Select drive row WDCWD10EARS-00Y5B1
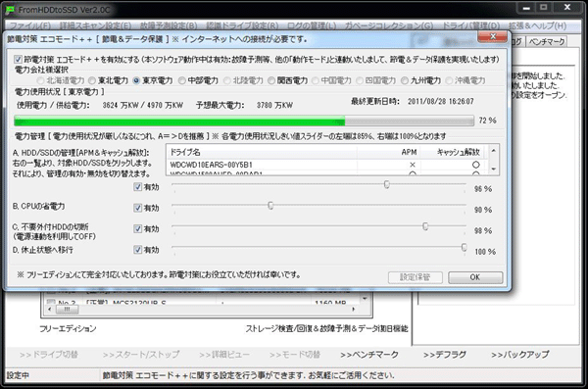This screenshot has width=588, height=389. [327, 165]
